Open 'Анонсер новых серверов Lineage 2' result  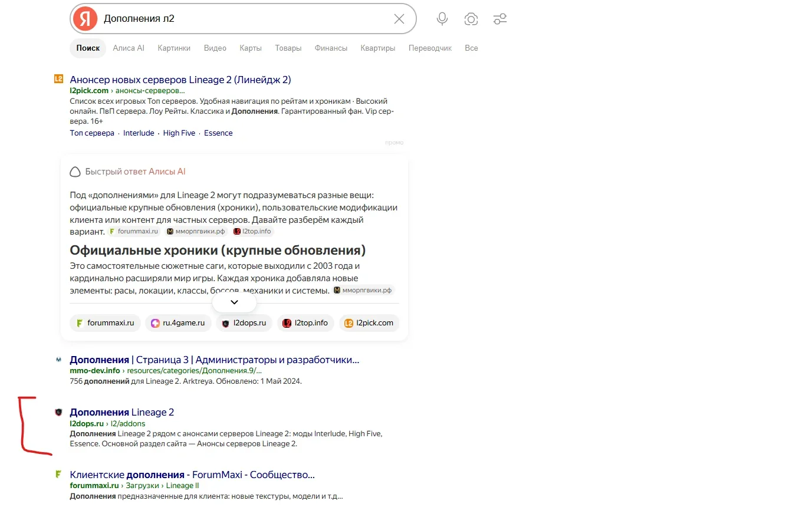click(x=180, y=80)
